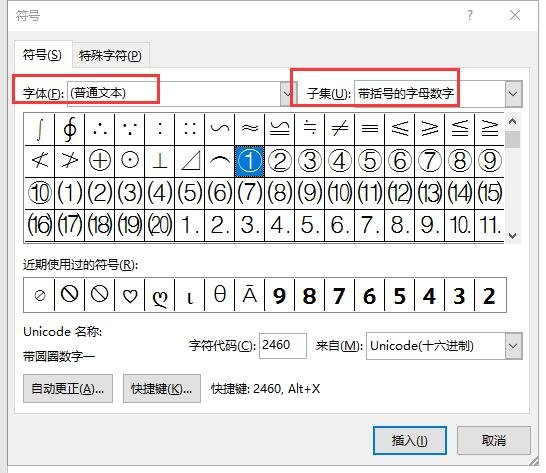This screenshot has height=473, width=546.
Task: Open the font (字体) dropdown arrow
Action: pos(287,93)
